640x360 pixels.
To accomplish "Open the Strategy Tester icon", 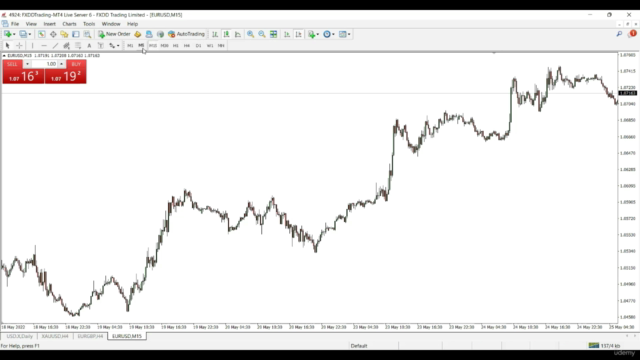I will point(87,34).
